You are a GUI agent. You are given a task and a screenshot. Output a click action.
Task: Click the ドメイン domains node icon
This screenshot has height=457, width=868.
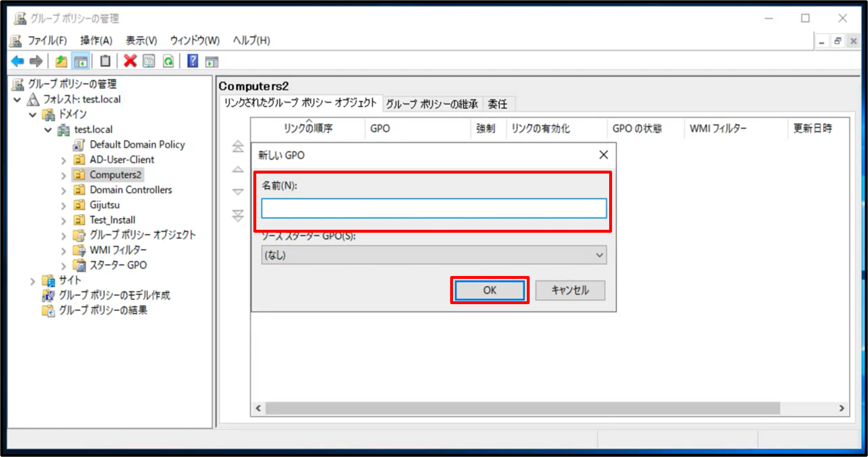pos(48,115)
